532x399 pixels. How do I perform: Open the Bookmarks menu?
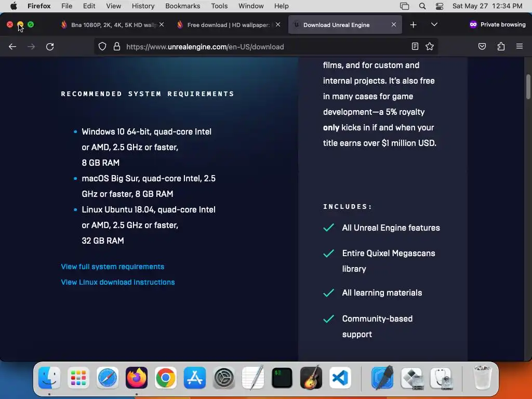click(x=182, y=6)
